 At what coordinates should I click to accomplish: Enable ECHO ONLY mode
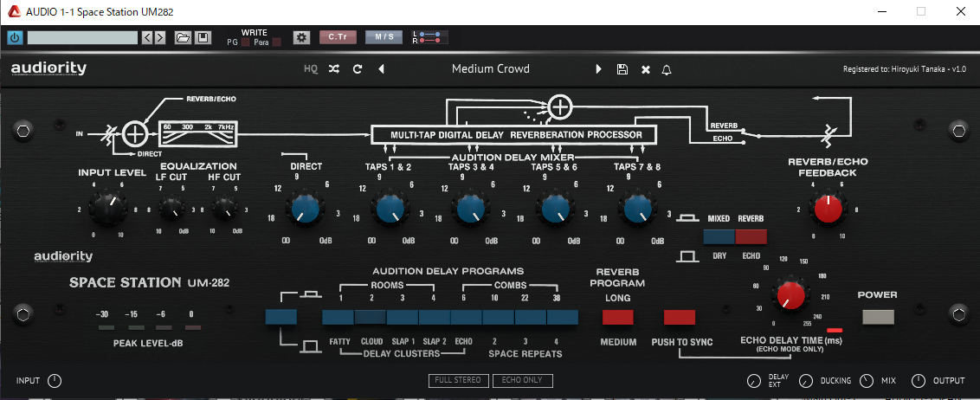523,380
